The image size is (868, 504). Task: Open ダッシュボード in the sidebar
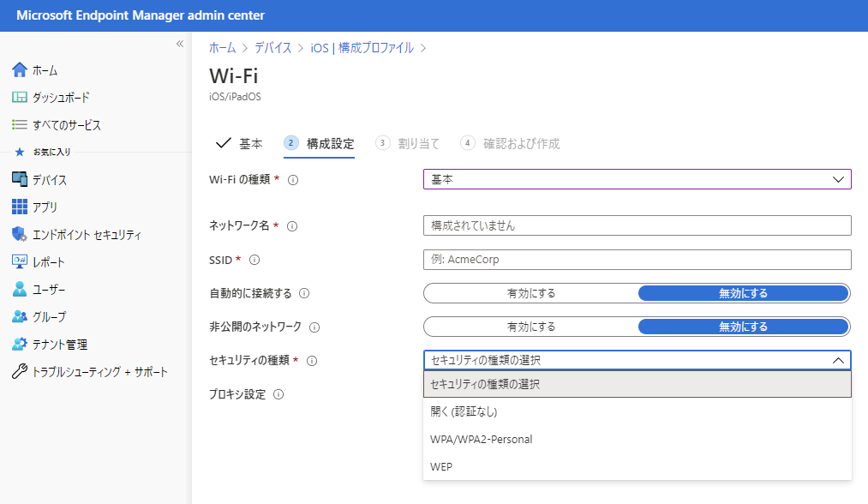pyautogui.click(x=61, y=98)
